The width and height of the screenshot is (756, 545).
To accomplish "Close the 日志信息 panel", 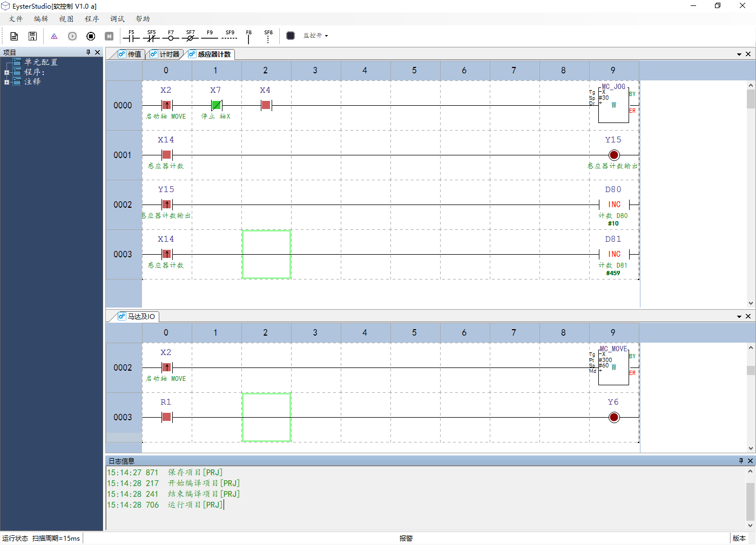I will [750, 461].
